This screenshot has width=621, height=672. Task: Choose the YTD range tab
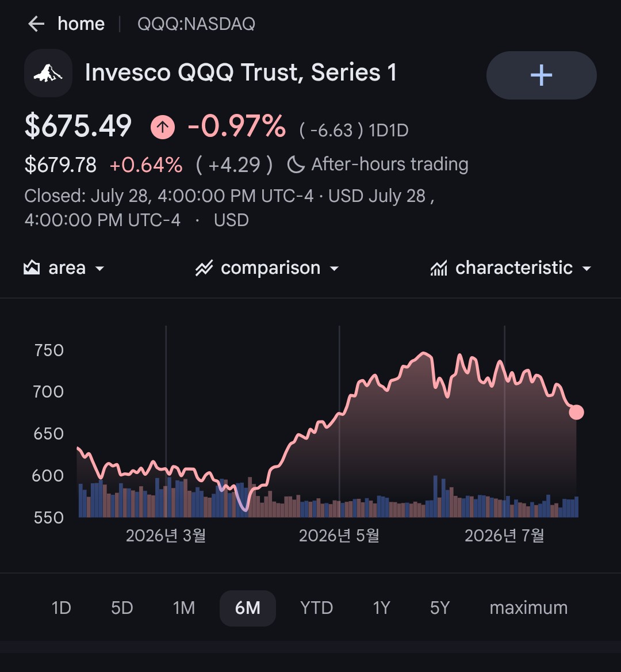pyautogui.click(x=316, y=608)
